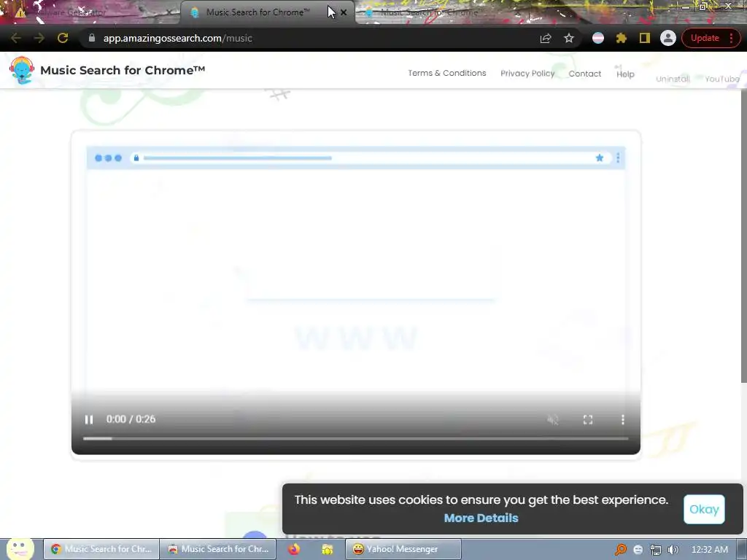Open the network tray icon
Viewport: 747px width, 560px height.
[x=656, y=550]
